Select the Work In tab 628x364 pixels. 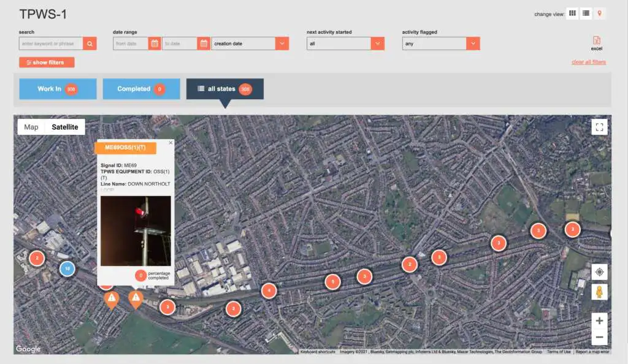58,89
